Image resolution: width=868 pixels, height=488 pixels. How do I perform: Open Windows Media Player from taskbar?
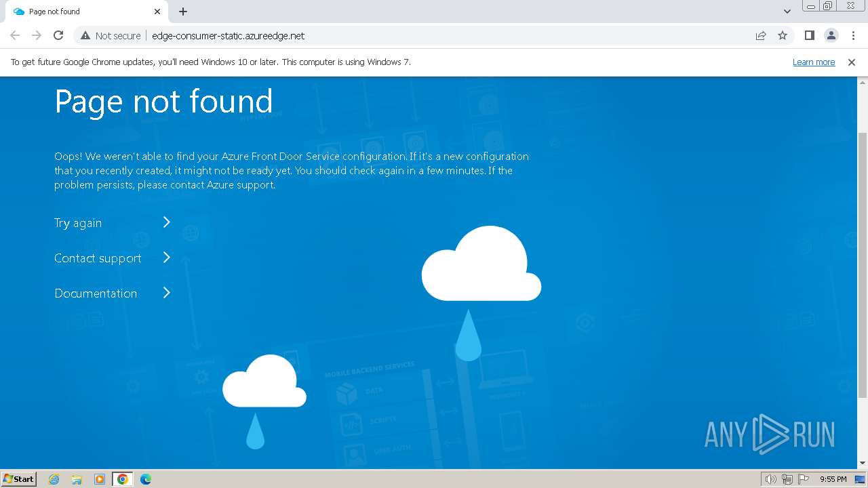[100, 479]
